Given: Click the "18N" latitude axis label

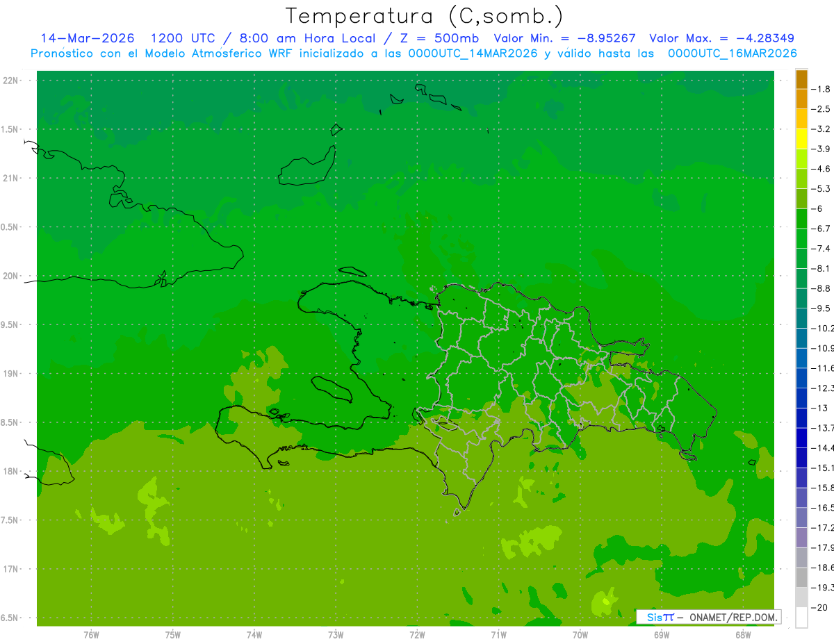Looking at the screenshot, I should [x=10, y=472].
